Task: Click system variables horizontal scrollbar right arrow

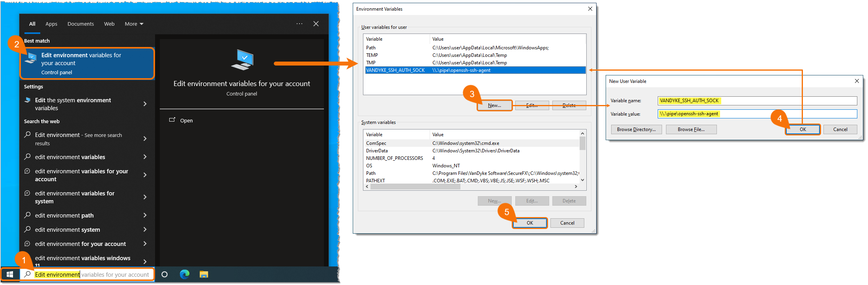Action: click(576, 186)
